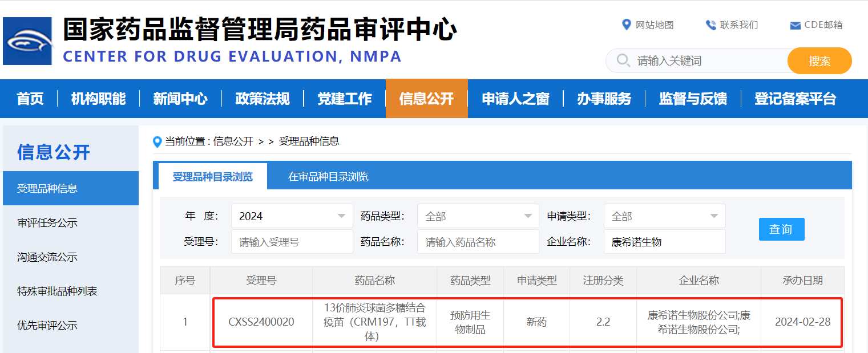Open the 网站地图 link
Viewport: 868px width, 353px height.
(655, 25)
